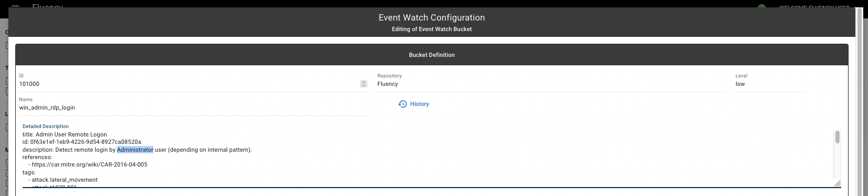Click the Name field win_admin_rdp_login

193,107
